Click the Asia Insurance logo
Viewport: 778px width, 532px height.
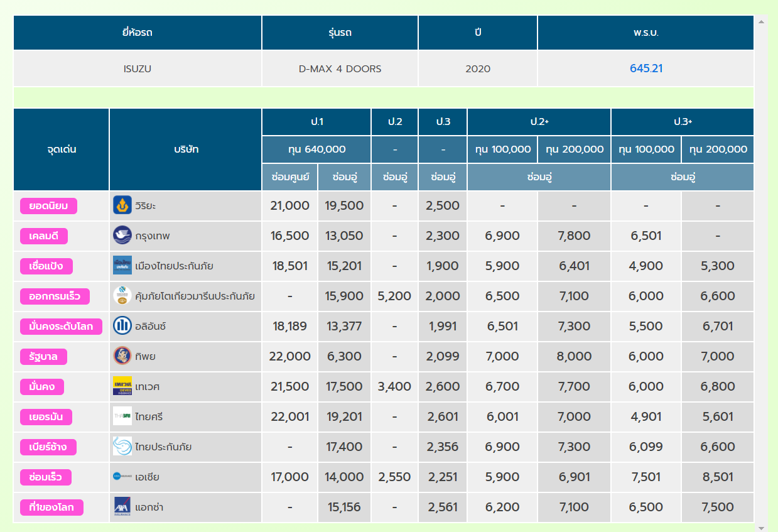[x=122, y=477]
